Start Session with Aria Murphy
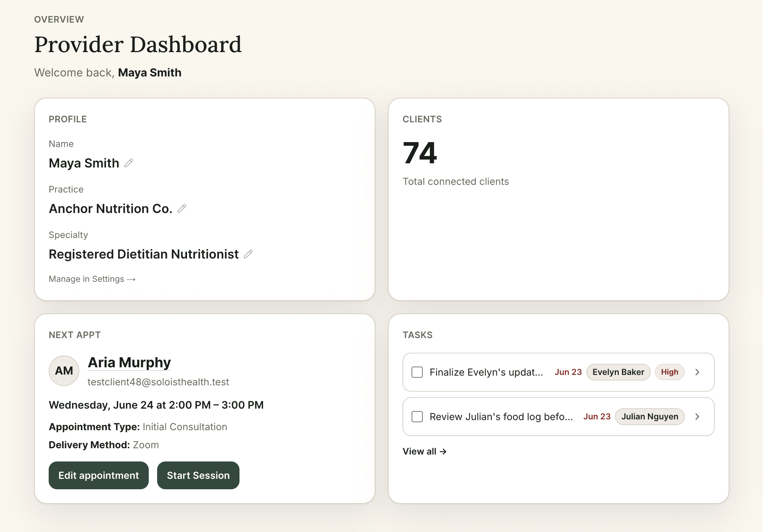The image size is (763, 532). (x=198, y=475)
